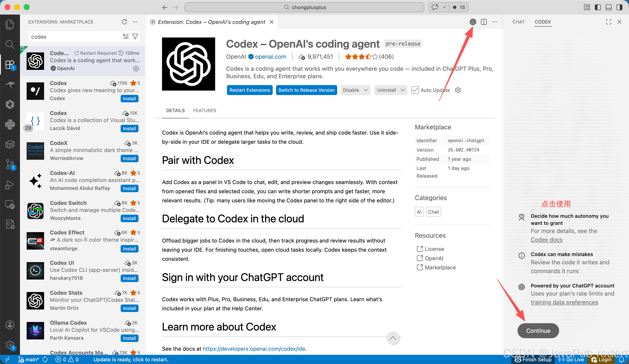The image size is (629, 364).
Task: Open training data preferences link
Action: tap(564, 302)
